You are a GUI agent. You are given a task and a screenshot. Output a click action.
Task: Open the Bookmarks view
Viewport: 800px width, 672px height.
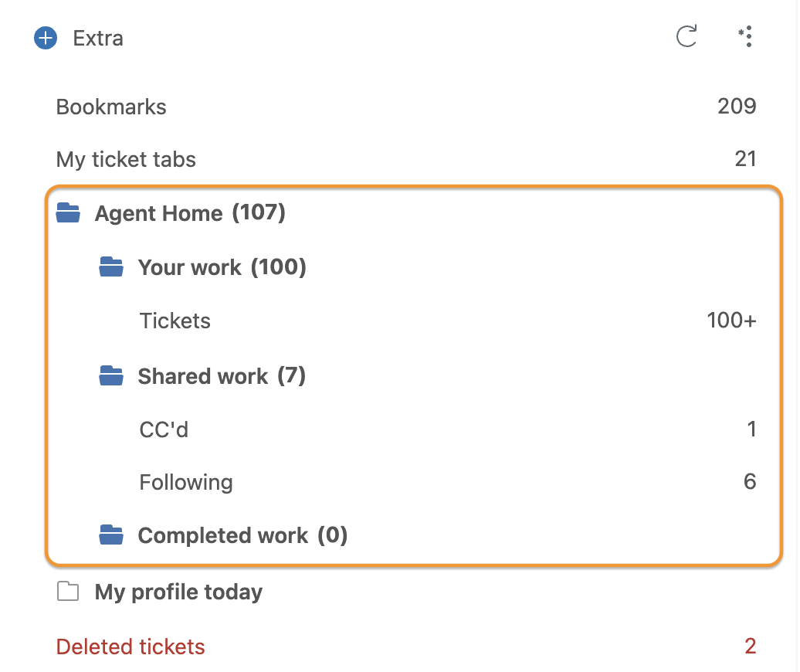[x=405, y=107]
